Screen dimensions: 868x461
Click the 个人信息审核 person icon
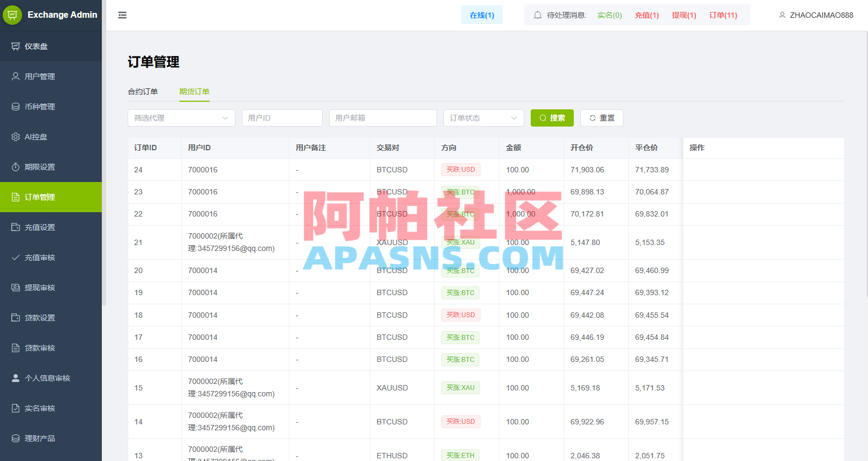pos(16,378)
